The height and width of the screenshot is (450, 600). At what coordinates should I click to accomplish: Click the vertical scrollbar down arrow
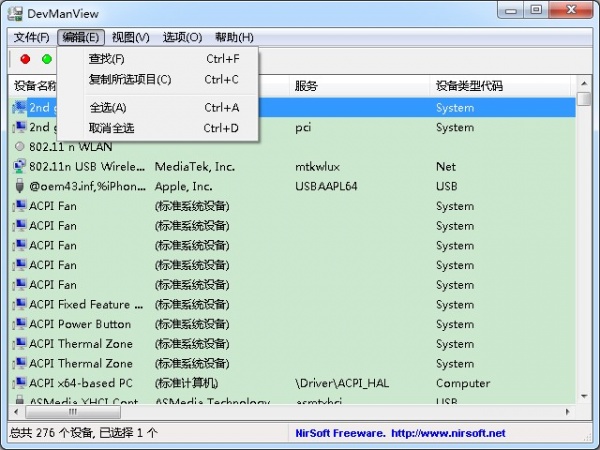pos(585,395)
